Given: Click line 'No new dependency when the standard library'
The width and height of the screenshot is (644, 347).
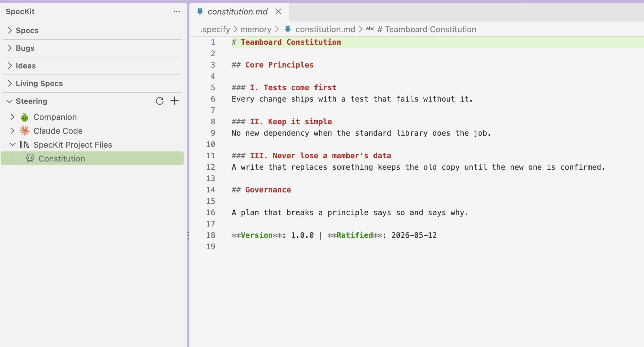Looking at the screenshot, I should click(361, 133).
